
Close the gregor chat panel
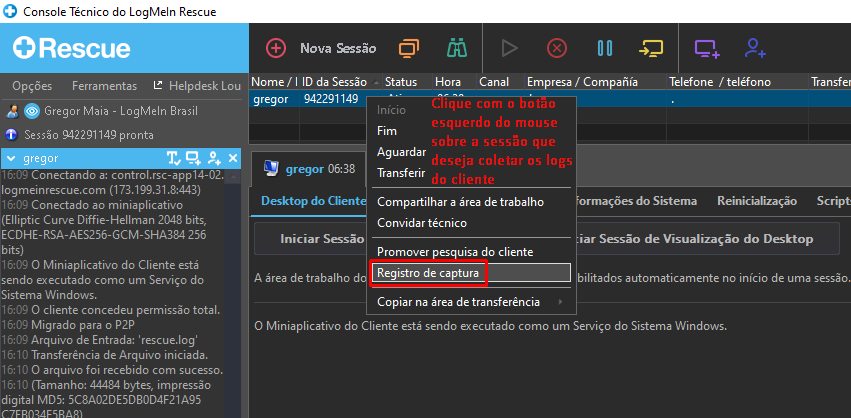[x=233, y=158]
